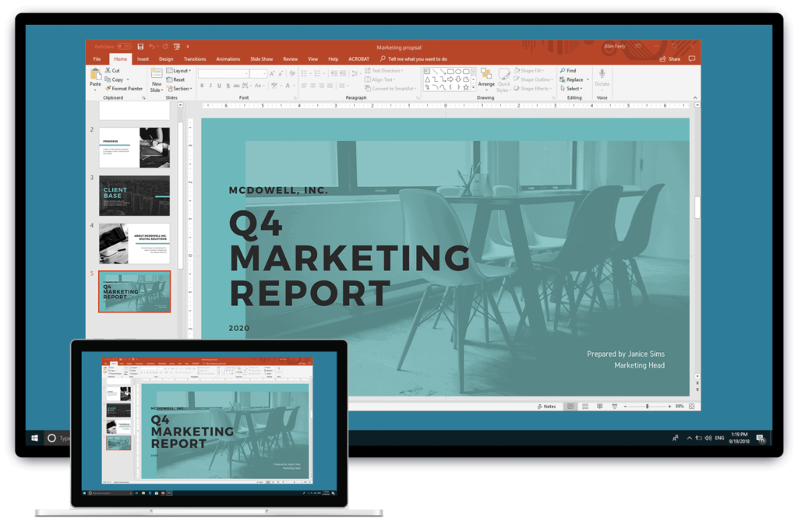
Task: Open the Transitions ribbon tab
Action: (194, 59)
